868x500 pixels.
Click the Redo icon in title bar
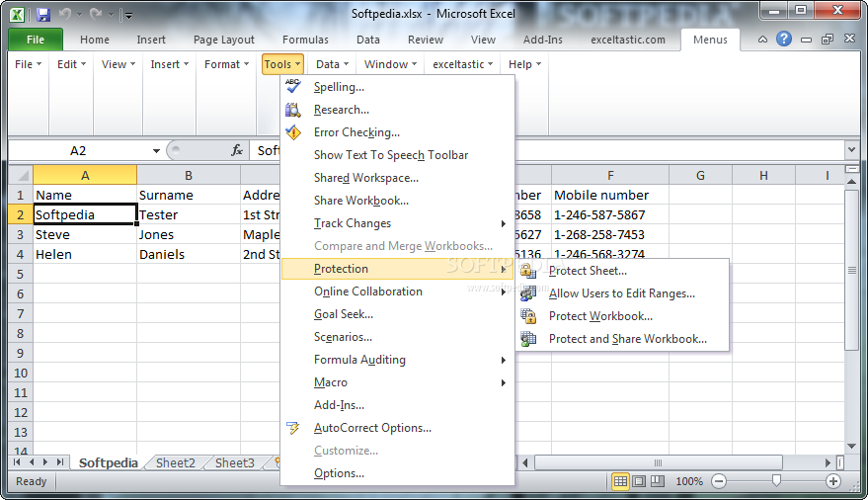coord(96,15)
